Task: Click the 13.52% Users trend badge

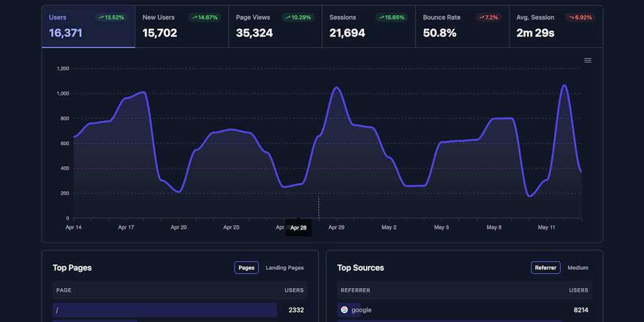Action: (111, 18)
